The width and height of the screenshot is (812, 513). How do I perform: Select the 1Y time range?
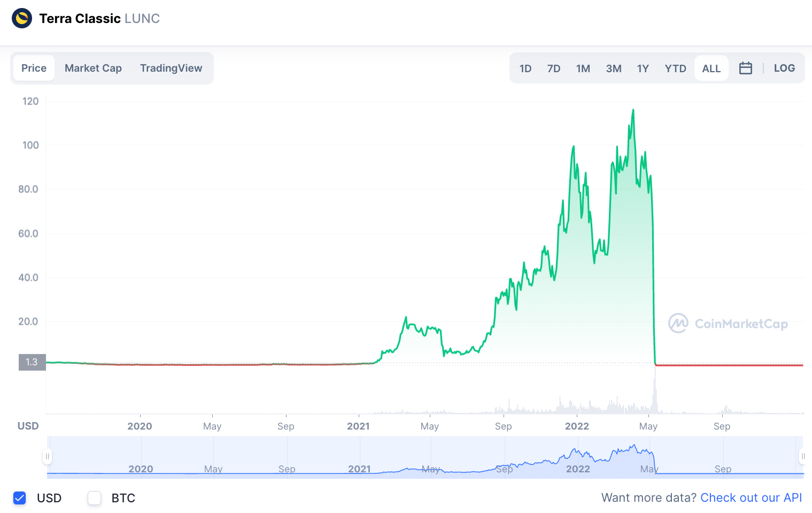click(643, 68)
